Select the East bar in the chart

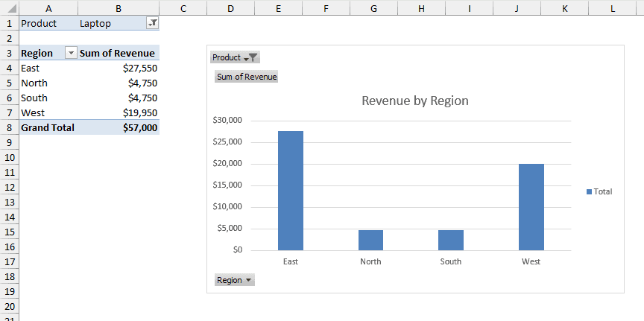tap(291, 191)
